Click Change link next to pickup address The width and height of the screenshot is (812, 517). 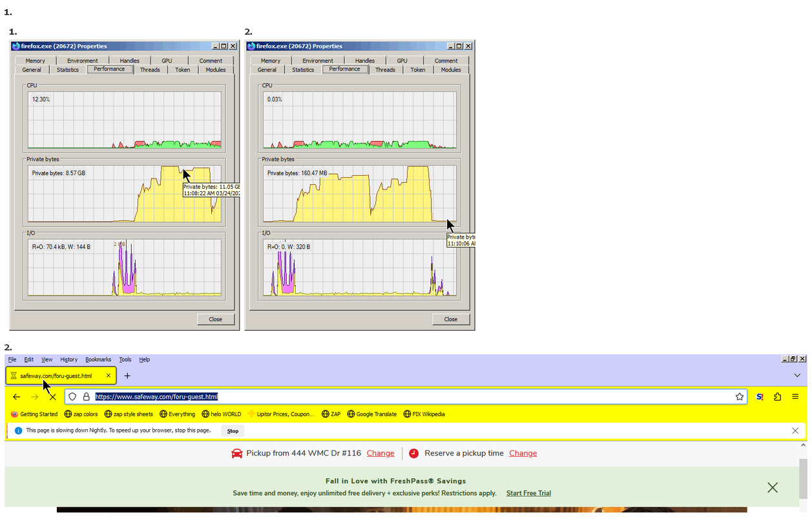[380, 453]
